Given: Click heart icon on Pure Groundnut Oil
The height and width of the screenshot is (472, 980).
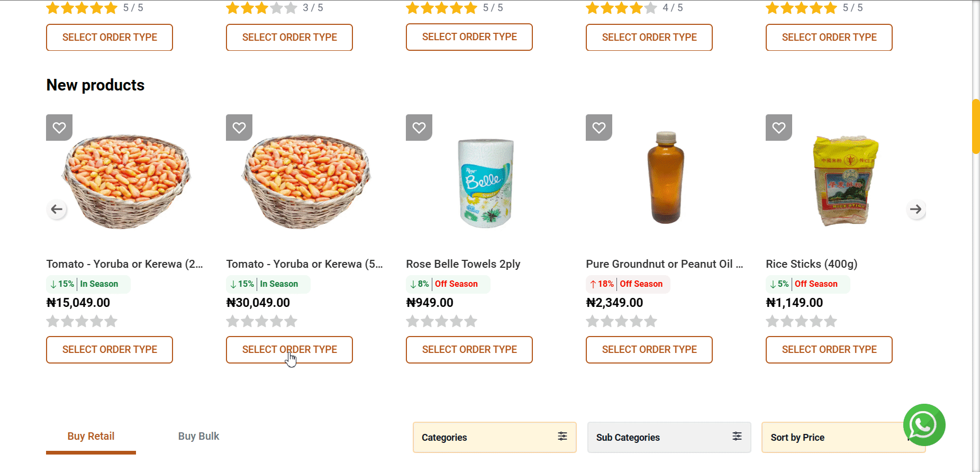Looking at the screenshot, I should (599, 128).
